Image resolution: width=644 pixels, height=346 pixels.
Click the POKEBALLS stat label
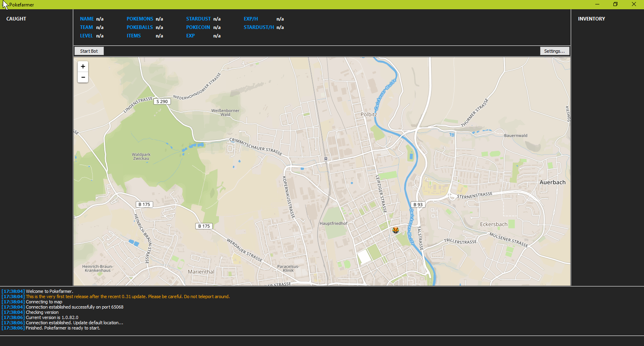tap(140, 27)
